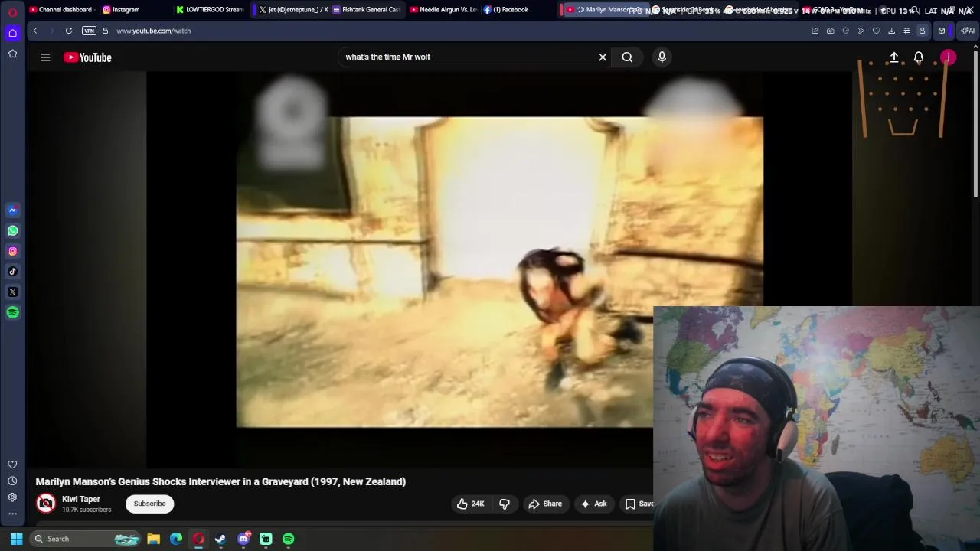Open Kiwi Taper channel name link
The height and width of the screenshot is (551, 980).
pyautogui.click(x=81, y=499)
